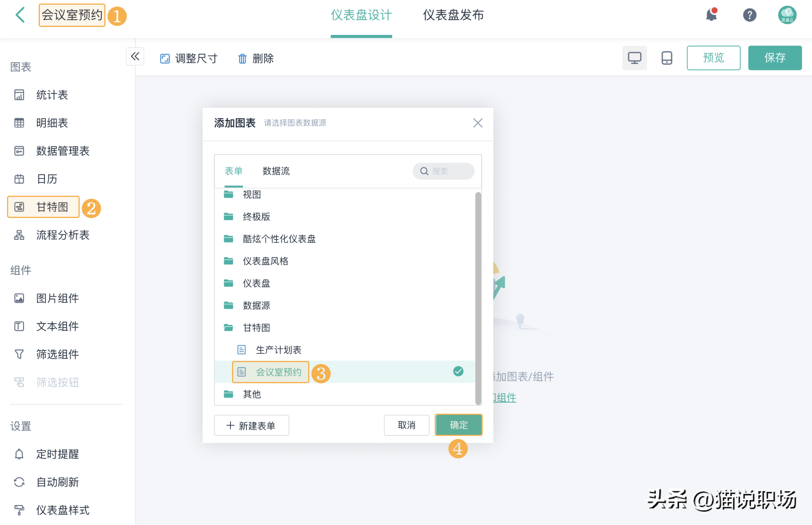Collapse the left sidebar panel
The width and height of the screenshot is (812, 525).
tap(135, 57)
